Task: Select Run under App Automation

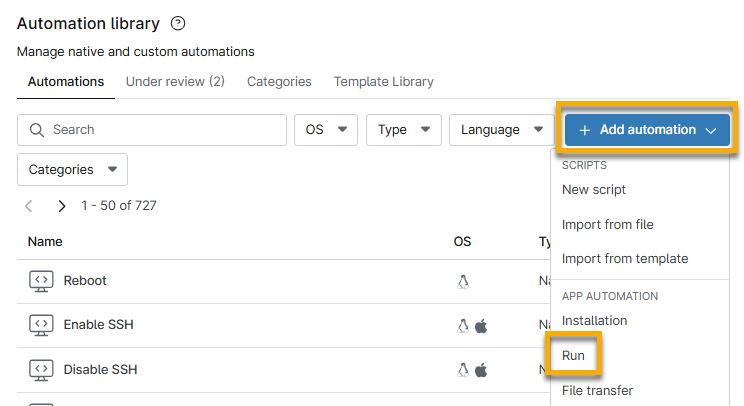Action: pos(574,355)
